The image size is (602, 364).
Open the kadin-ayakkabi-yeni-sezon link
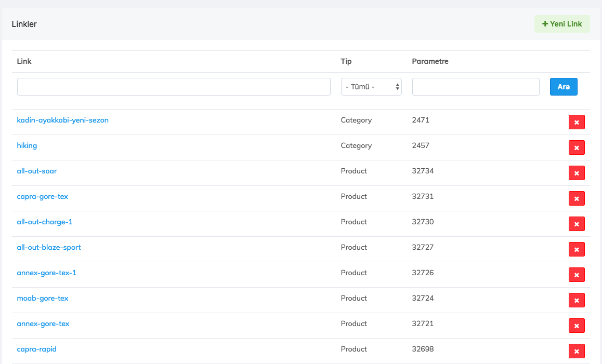pyautogui.click(x=63, y=120)
